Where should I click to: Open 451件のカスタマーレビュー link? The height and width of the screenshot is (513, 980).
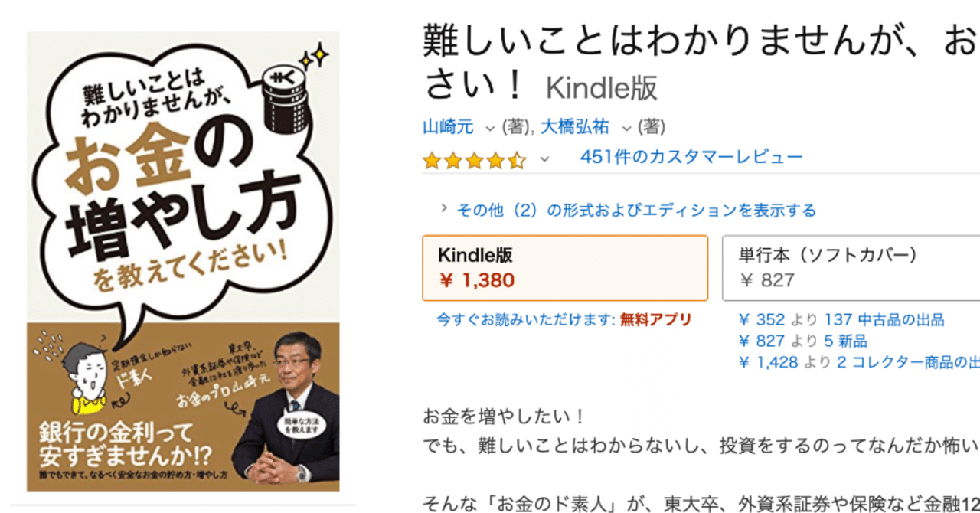[x=691, y=158]
